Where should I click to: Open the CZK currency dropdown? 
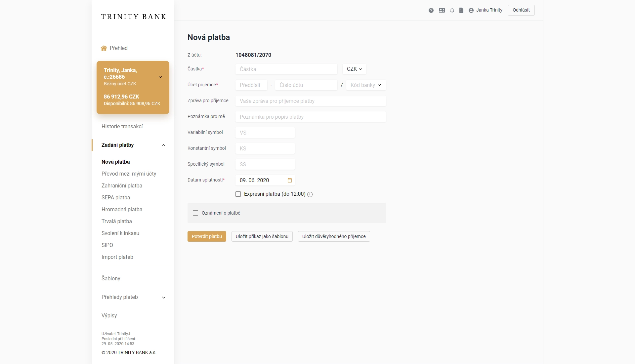354,69
